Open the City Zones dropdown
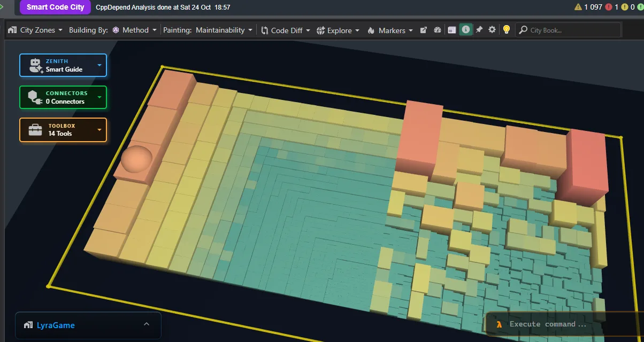 pos(36,30)
